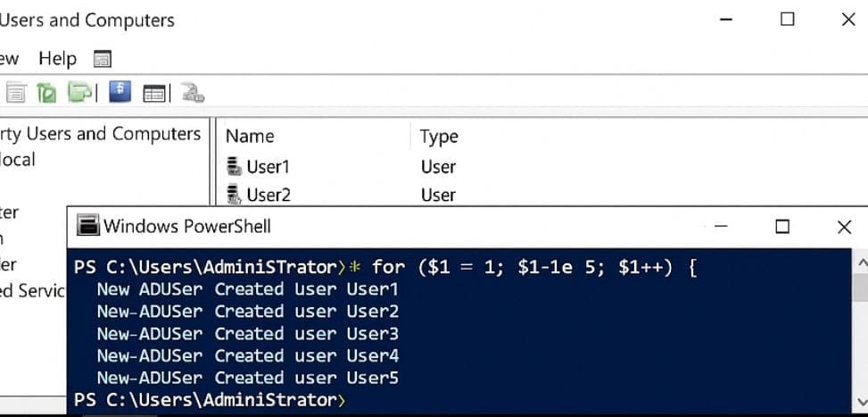
Task: Click the gray users icon ending the toolbar
Action: point(192,92)
